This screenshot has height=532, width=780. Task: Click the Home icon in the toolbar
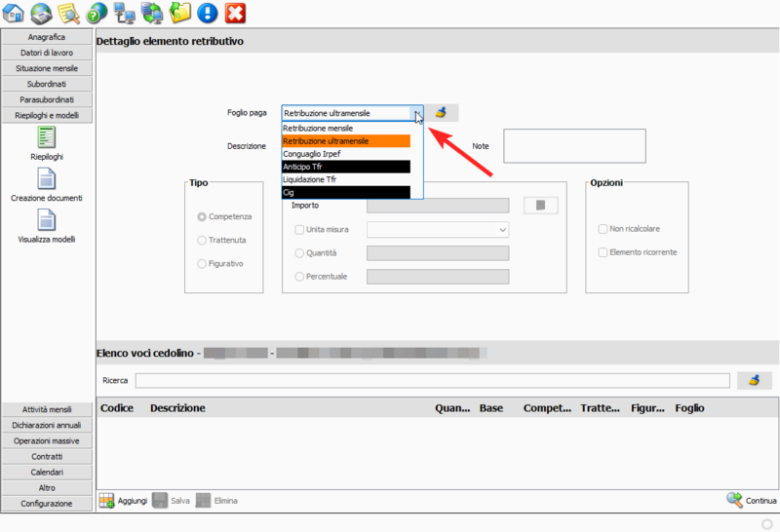click(14, 13)
